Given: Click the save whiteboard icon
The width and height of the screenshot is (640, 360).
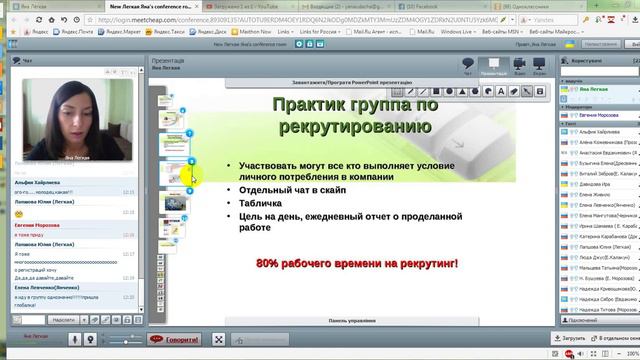Looking at the screenshot, I should pyautogui.click(x=540, y=92).
